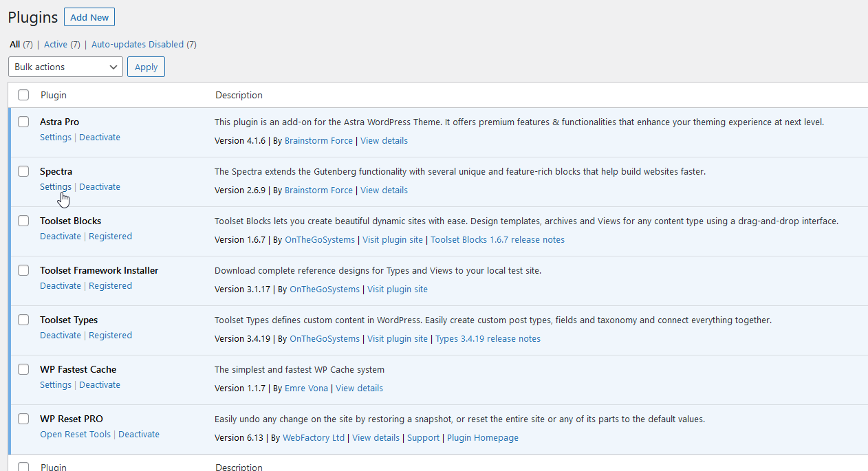868x471 pixels.
Task: Check the Spectra plugin checkbox
Action: (24, 171)
